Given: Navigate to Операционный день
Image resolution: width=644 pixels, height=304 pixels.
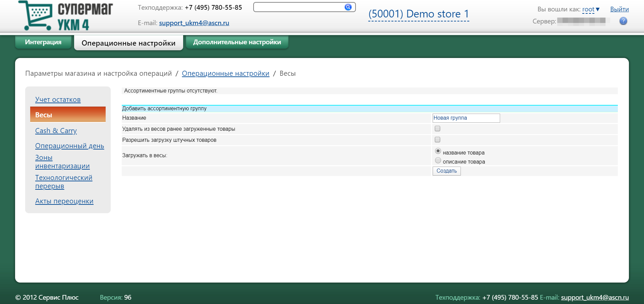Looking at the screenshot, I should 69,146.
